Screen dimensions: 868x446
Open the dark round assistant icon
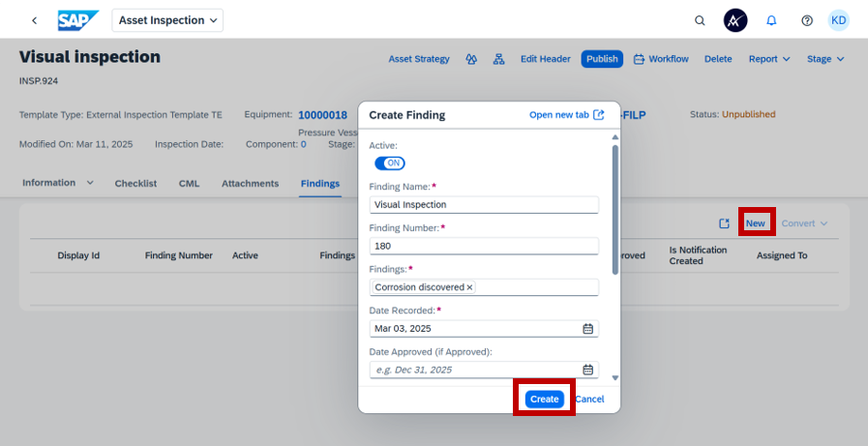click(x=735, y=20)
